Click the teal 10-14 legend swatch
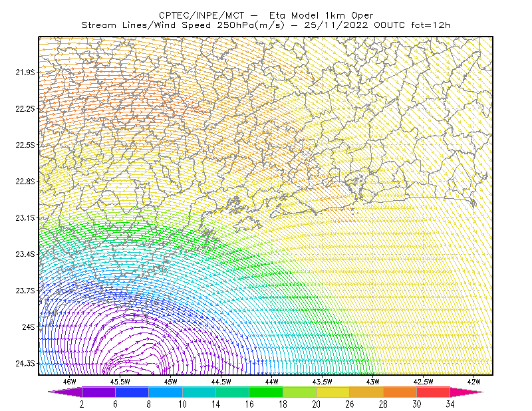The width and height of the screenshot is (532, 411). click(199, 392)
